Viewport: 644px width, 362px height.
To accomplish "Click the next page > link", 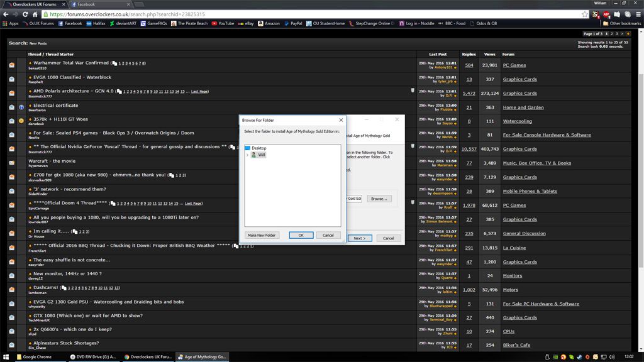I will point(622,34).
